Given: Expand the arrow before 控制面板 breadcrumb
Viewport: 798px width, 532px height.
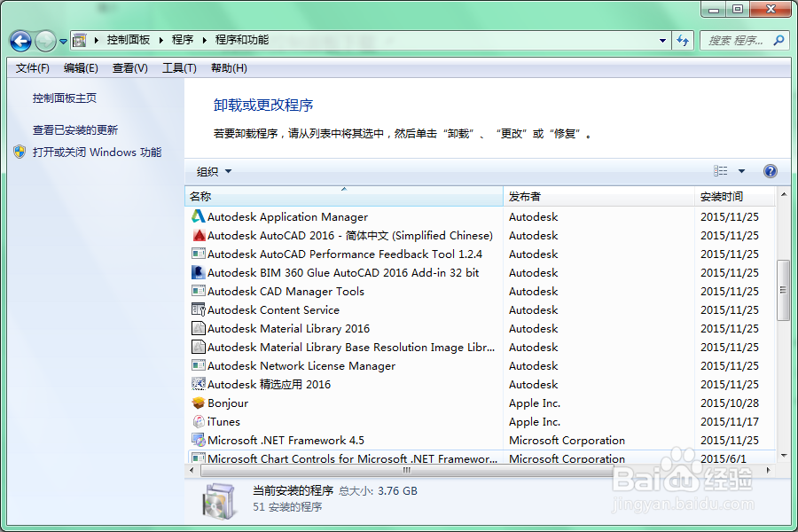Looking at the screenshot, I should (x=96, y=40).
